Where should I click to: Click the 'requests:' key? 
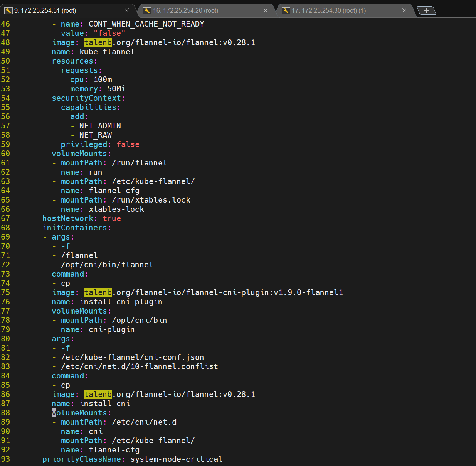pyautogui.click(x=82, y=70)
